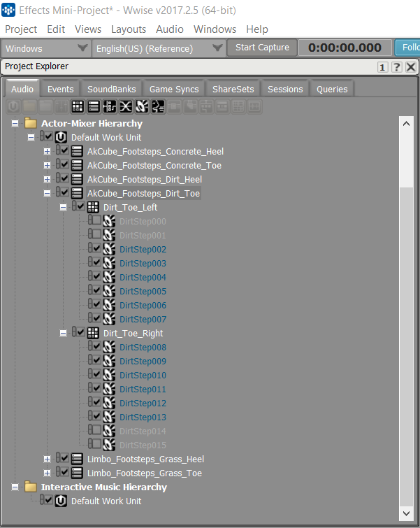Click random container icon of Dirt_Toe_Right
The image size is (420, 528).
coord(93,333)
